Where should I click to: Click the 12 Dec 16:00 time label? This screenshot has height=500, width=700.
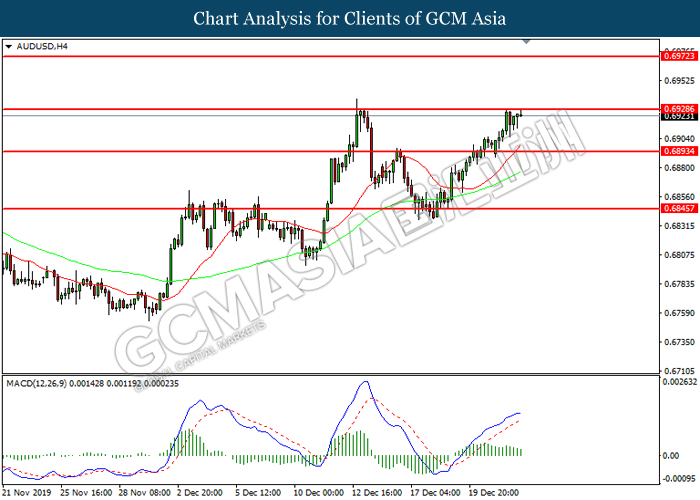coord(378,493)
